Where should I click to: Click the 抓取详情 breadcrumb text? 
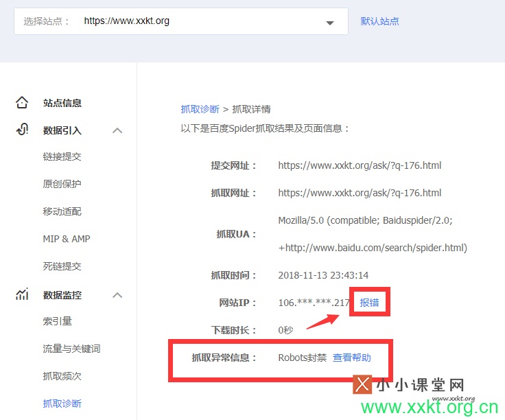pos(252,109)
